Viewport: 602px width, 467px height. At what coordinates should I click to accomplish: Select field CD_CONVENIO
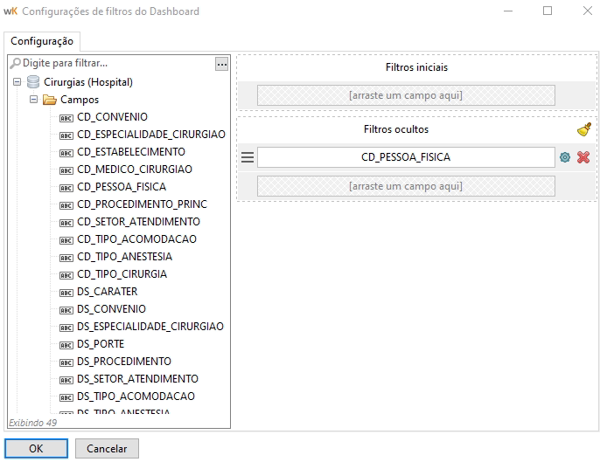112,117
